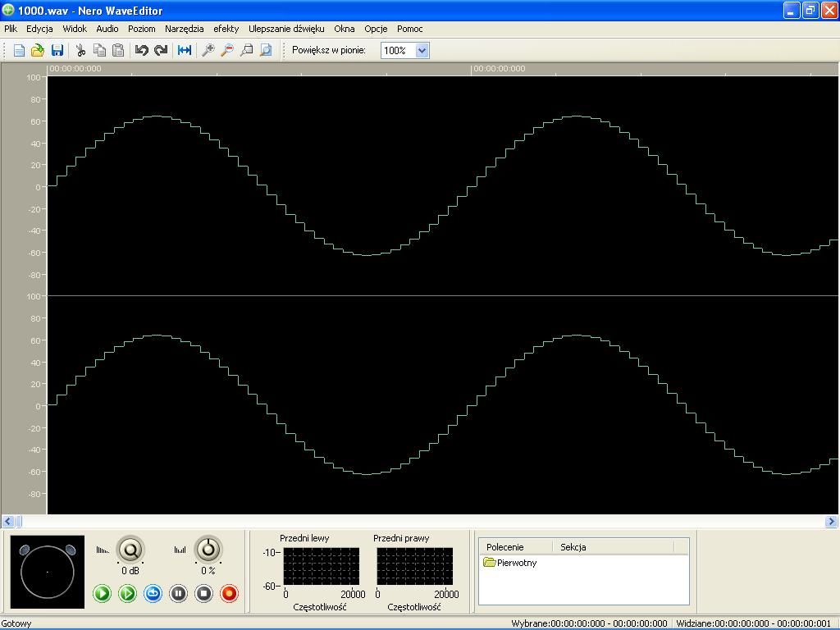Click the Sekcja column header
The height and width of the screenshot is (630, 840).
click(614, 547)
